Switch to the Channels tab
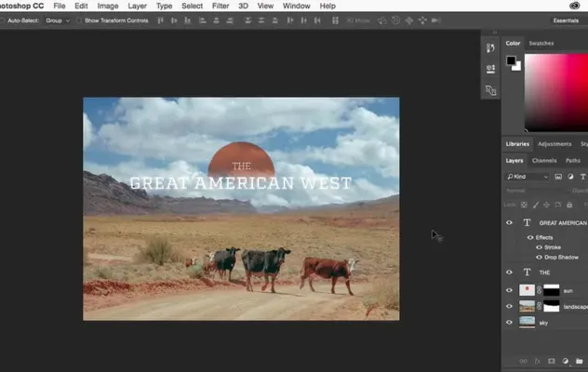 pos(544,161)
